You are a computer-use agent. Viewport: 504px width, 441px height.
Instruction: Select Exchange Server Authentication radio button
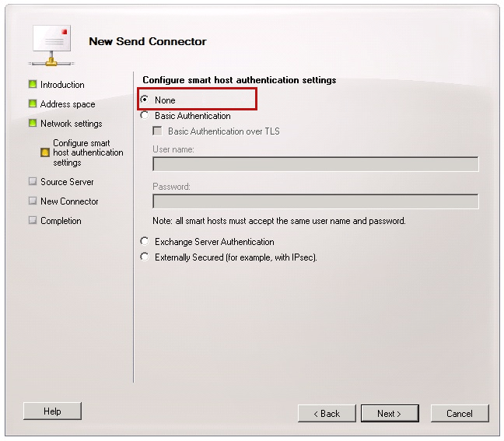click(145, 241)
